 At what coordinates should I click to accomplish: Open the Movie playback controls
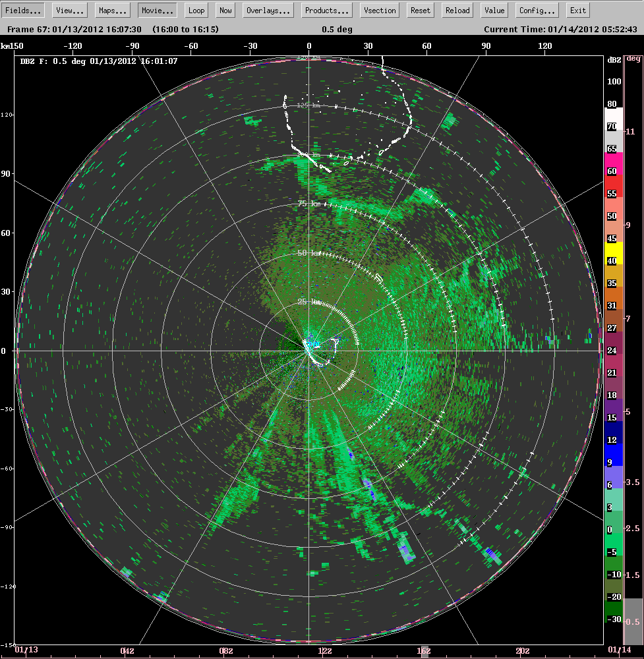(x=157, y=10)
